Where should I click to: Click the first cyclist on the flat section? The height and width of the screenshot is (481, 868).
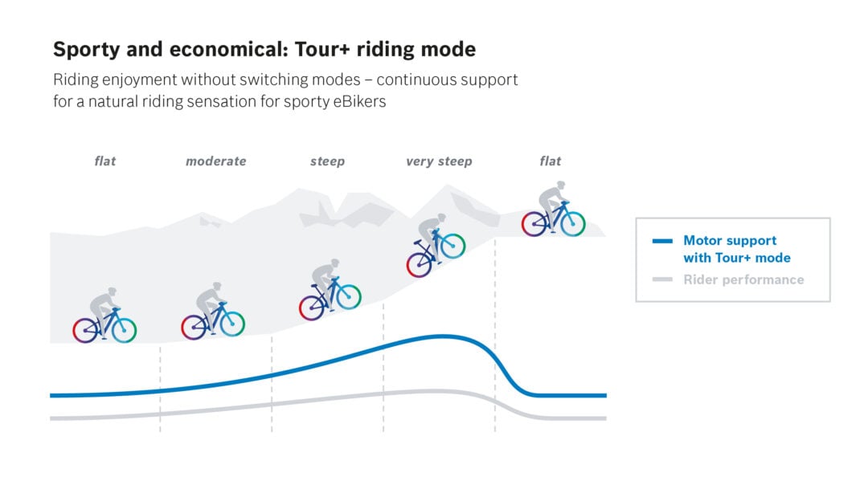pos(104,316)
